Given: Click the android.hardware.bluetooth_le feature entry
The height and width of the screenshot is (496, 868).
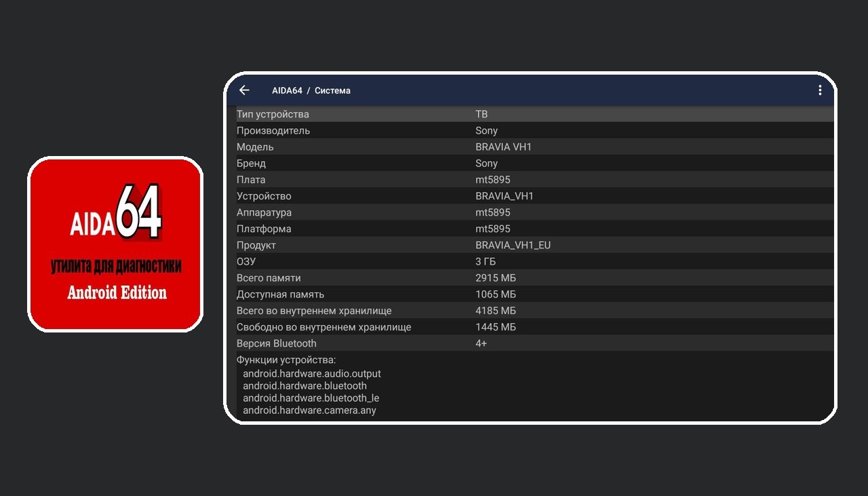Looking at the screenshot, I should pyautogui.click(x=311, y=398).
